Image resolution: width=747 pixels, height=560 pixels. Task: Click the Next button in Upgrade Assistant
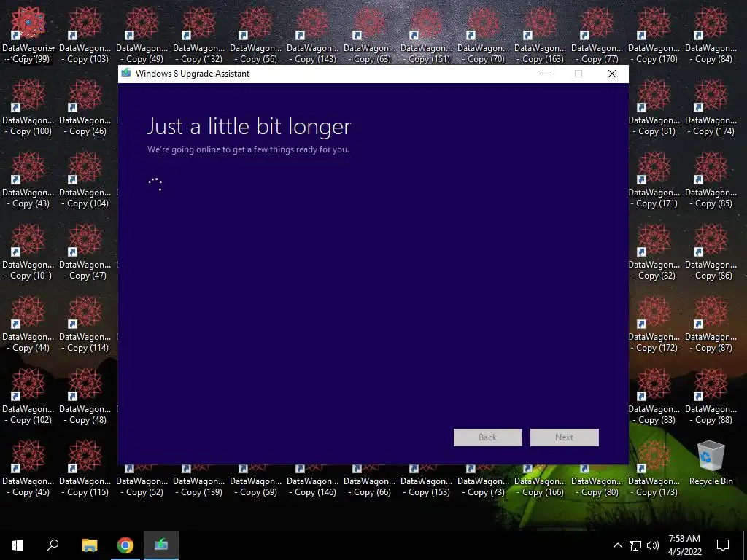(564, 437)
